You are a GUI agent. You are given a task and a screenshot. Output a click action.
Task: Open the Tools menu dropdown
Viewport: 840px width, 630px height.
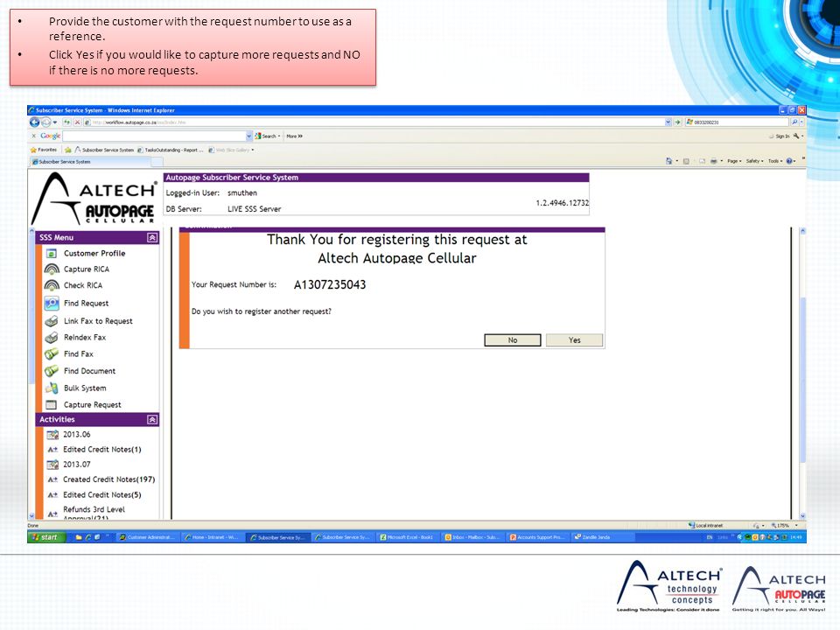[775, 161]
